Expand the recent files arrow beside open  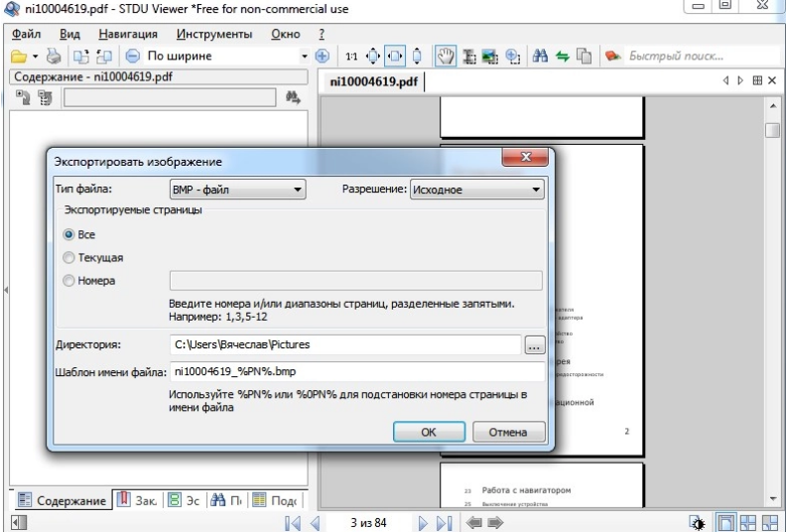click(x=35, y=57)
